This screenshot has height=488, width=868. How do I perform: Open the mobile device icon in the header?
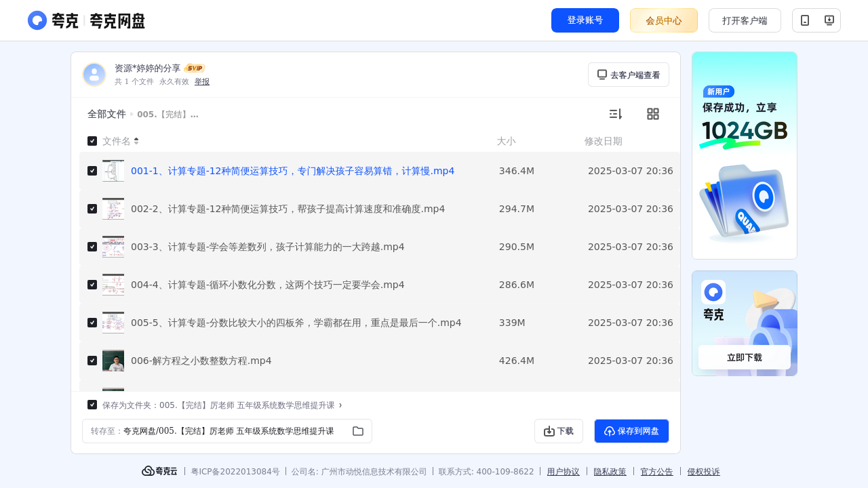(x=805, y=20)
